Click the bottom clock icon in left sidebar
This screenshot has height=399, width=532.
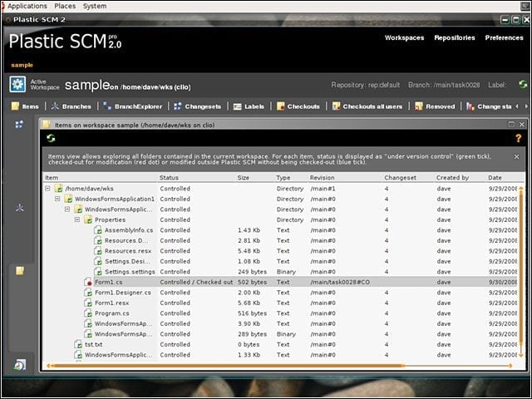[x=19, y=365]
